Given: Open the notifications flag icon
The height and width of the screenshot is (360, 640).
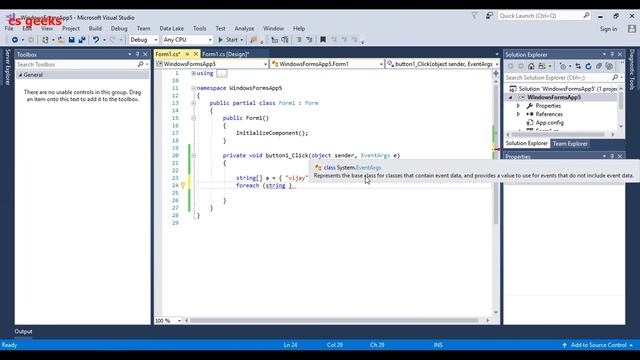Looking at the screenshot, I should click(x=474, y=16).
